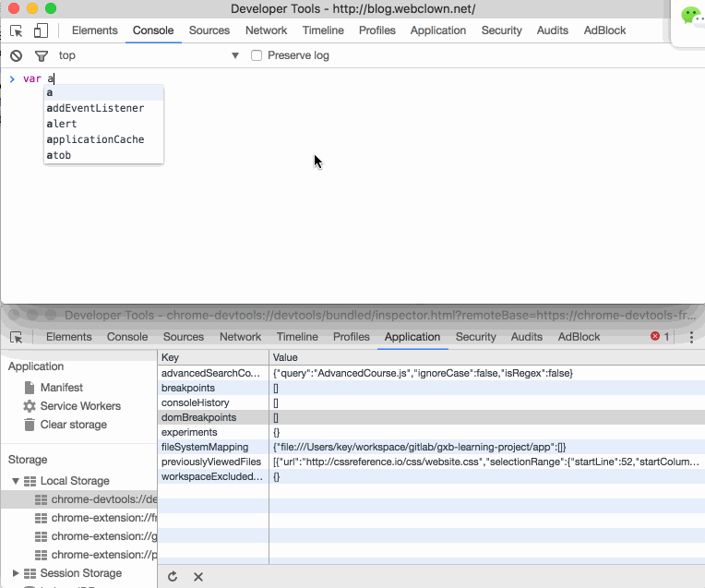This screenshot has width=705, height=588.
Task: Open the red error count indicator
Action: (660, 337)
